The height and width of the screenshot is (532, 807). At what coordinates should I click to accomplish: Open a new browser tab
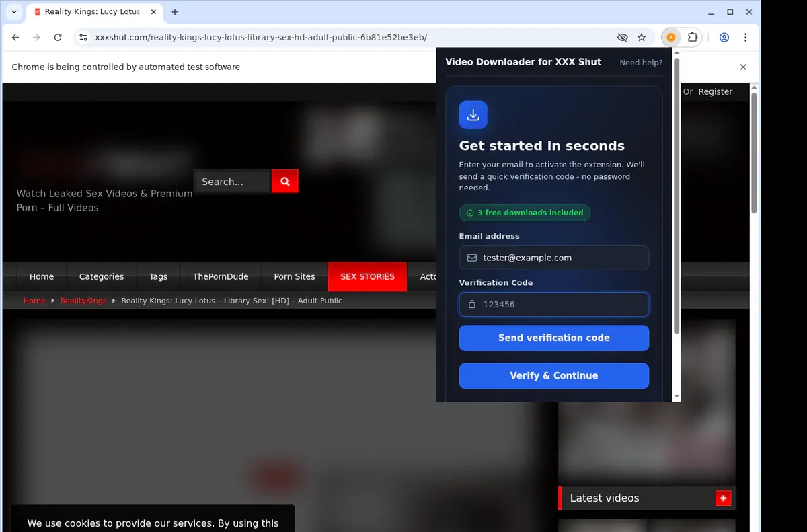point(175,12)
